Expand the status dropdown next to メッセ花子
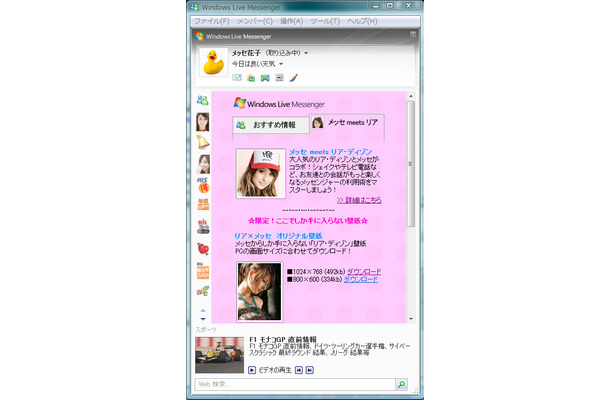 (306, 53)
